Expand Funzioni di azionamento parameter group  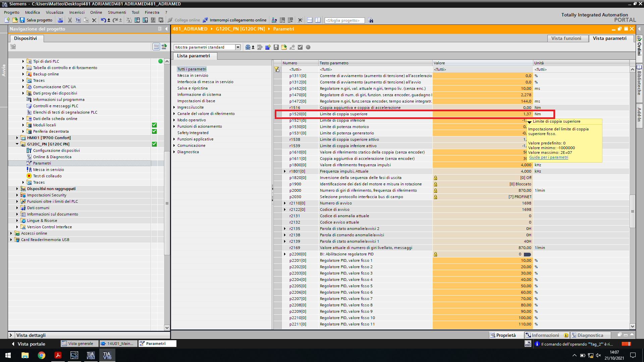tap(174, 126)
